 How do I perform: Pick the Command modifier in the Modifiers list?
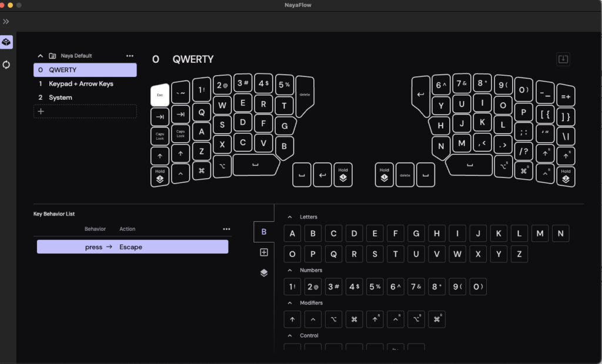(x=354, y=319)
